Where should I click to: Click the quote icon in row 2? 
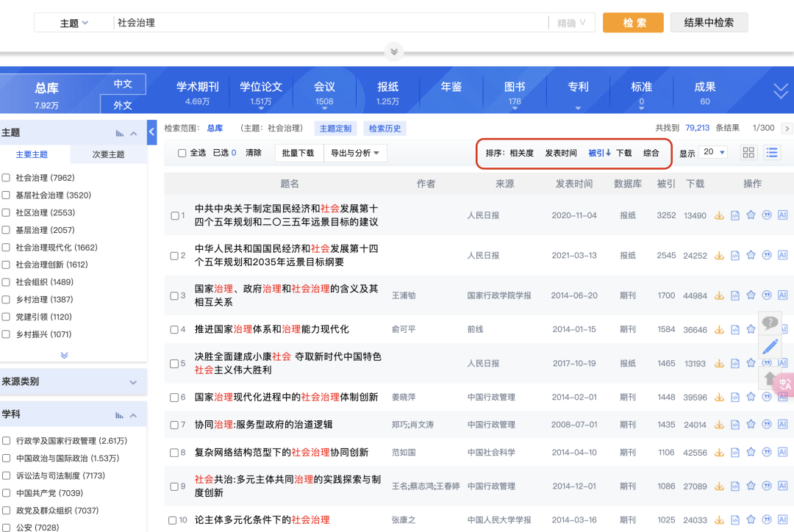click(x=767, y=255)
